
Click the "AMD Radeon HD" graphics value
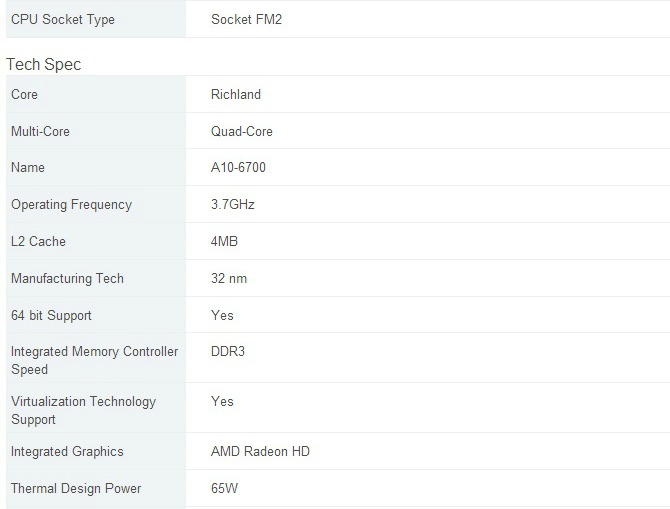260,452
